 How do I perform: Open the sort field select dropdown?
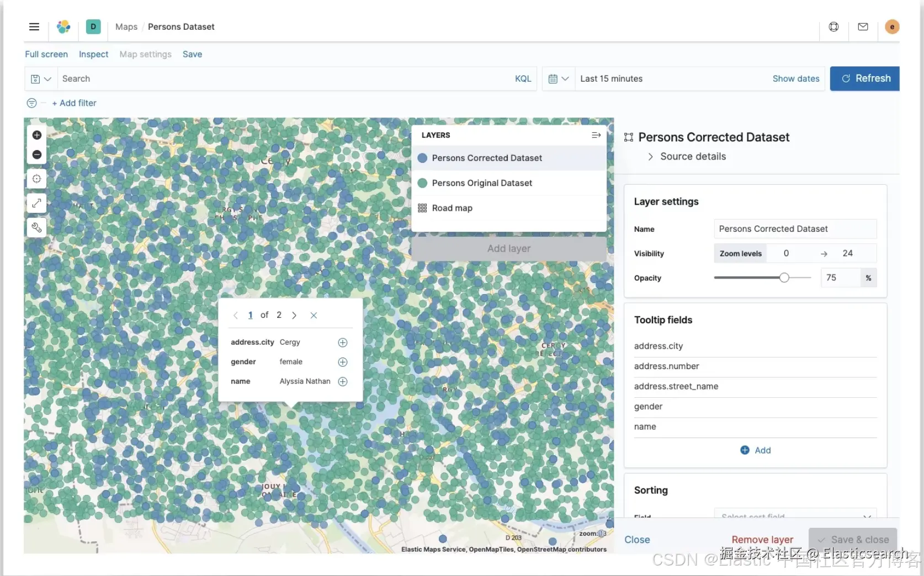795,513
